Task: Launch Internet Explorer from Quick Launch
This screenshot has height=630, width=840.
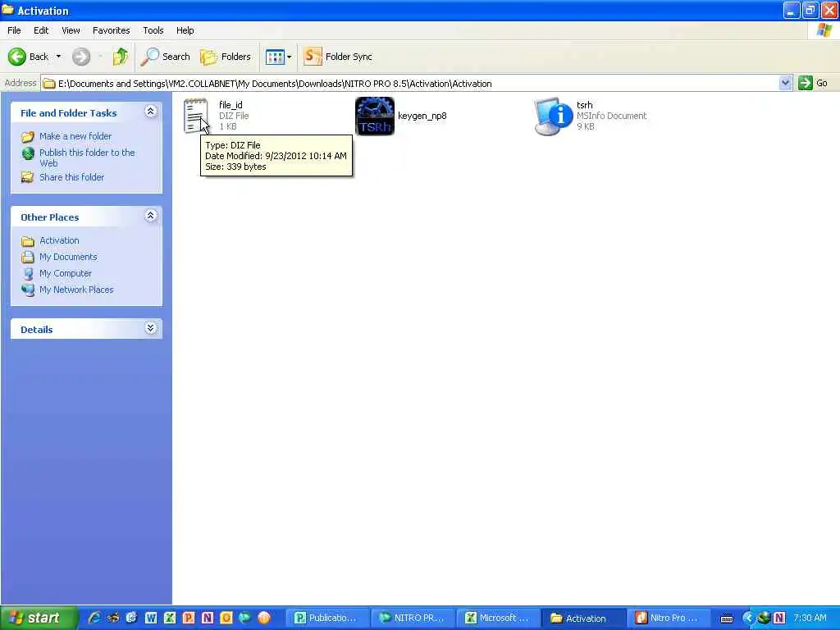Action: tap(94, 618)
